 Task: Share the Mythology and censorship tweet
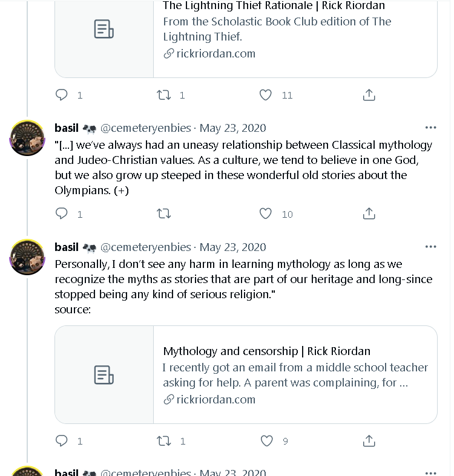[x=369, y=441]
